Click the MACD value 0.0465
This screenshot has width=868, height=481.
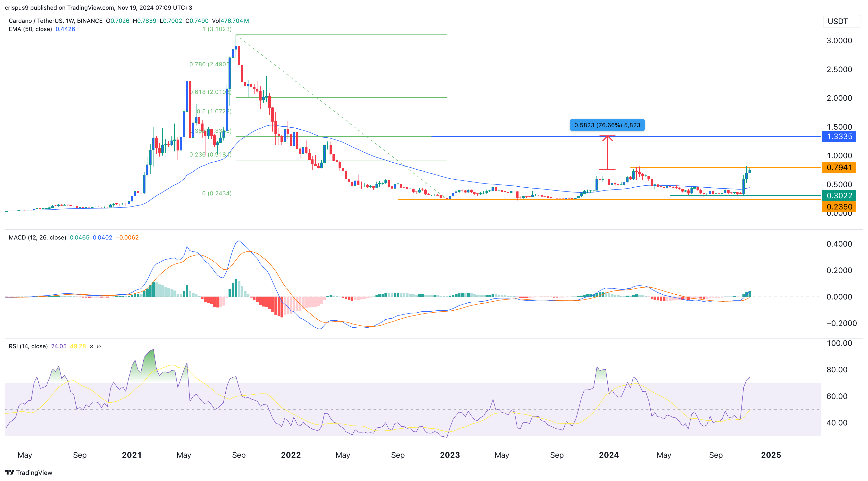click(79, 238)
